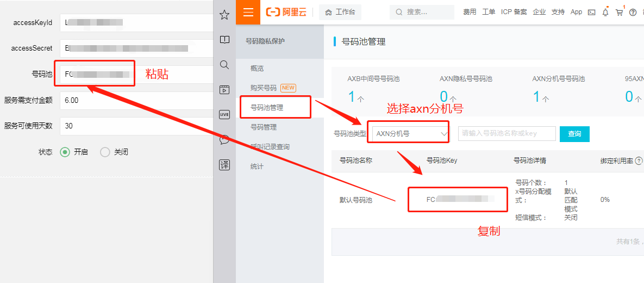Click the chat bubble sidebar icon
This screenshot has height=283, width=644.
[224, 139]
